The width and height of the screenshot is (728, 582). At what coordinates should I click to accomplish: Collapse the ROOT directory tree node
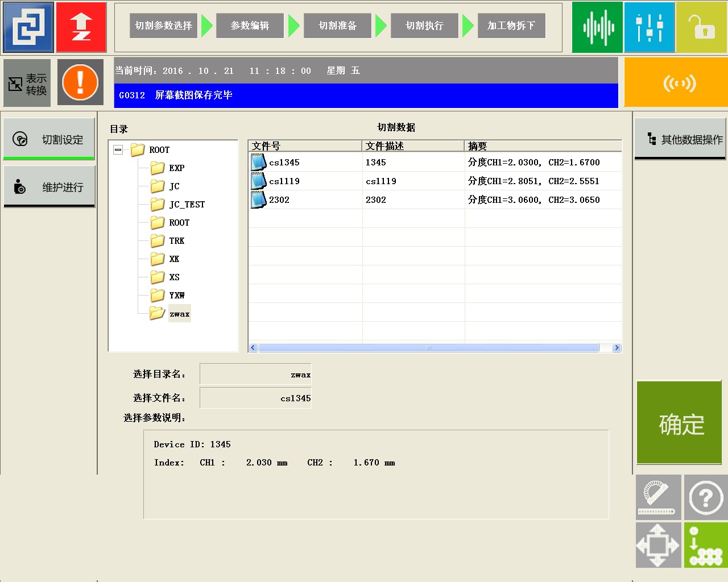(118, 150)
